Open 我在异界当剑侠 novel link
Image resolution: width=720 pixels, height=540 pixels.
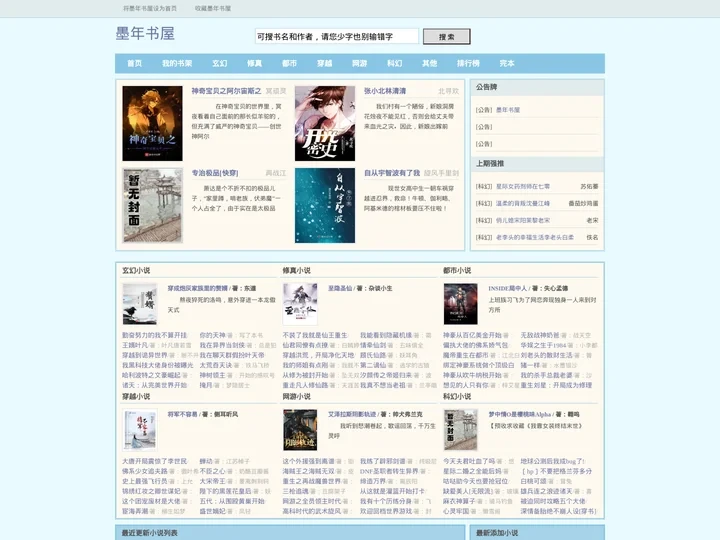[222, 345]
